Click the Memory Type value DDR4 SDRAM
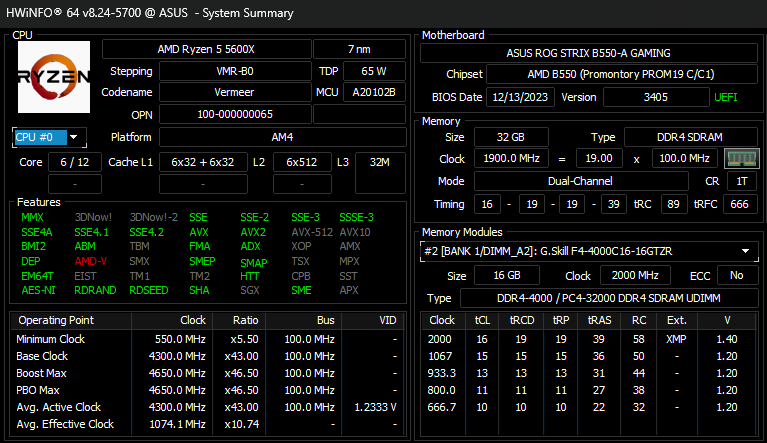The height and width of the screenshot is (443, 767). (690, 137)
